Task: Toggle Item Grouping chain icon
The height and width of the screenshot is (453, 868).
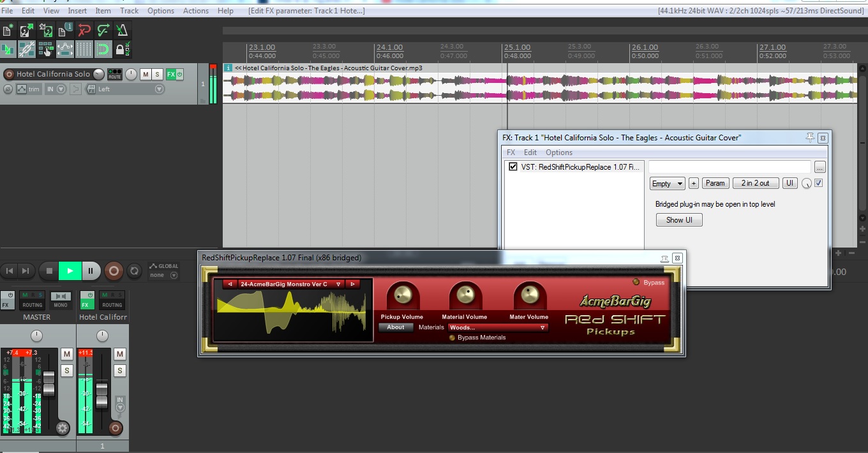Action: pos(27,49)
